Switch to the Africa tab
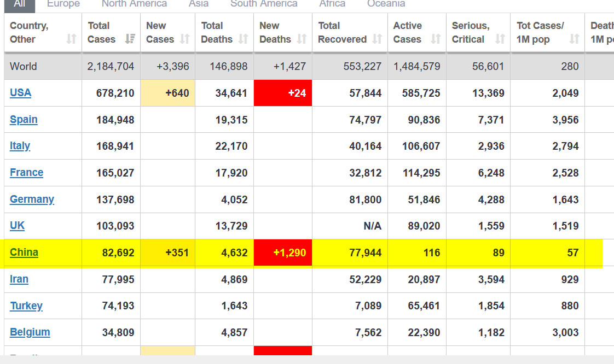Screen dimensions: 614x364 (332, 4)
